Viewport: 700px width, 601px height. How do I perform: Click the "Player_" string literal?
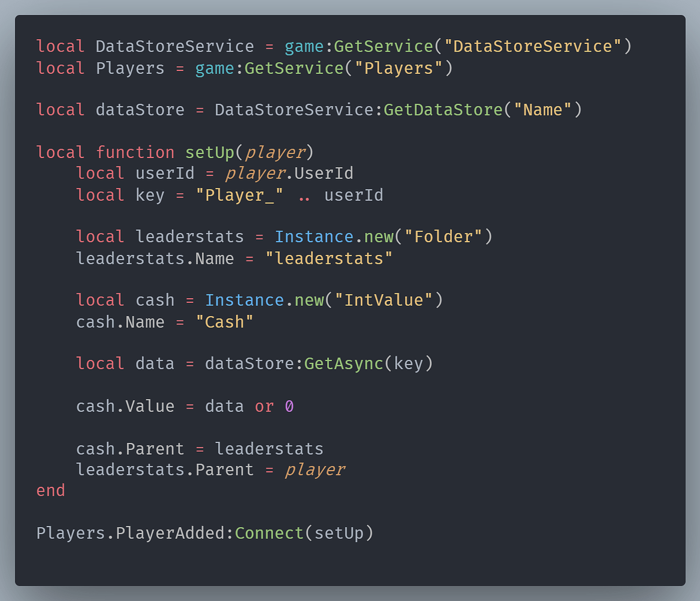click(240, 195)
